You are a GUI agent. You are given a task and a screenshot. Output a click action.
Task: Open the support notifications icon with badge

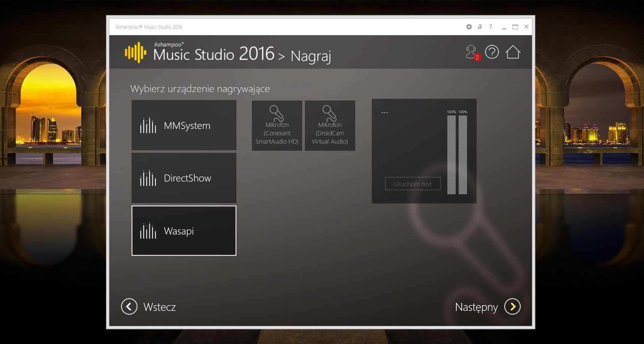[x=473, y=53]
